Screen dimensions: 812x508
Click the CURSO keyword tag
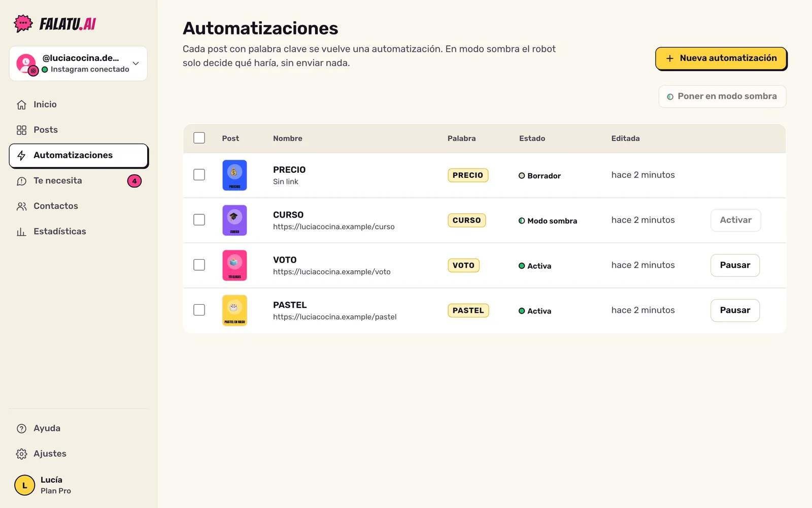click(467, 220)
